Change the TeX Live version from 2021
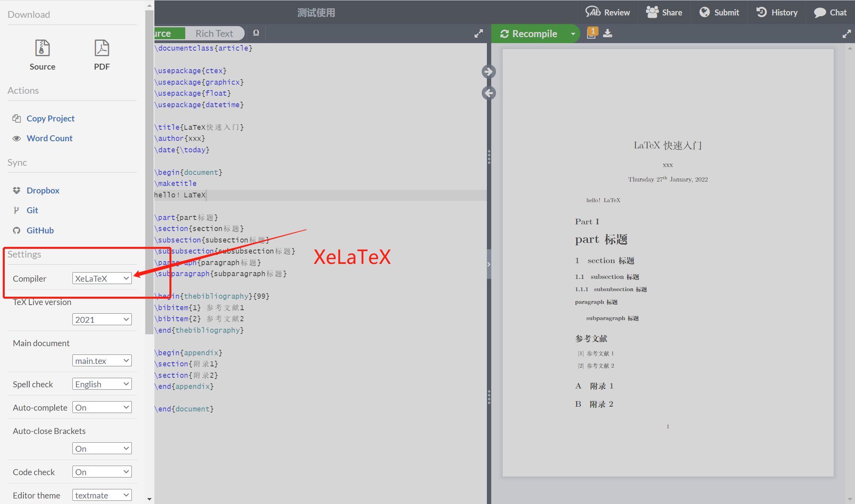The height and width of the screenshot is (504, 855). [x=102, y=319]
